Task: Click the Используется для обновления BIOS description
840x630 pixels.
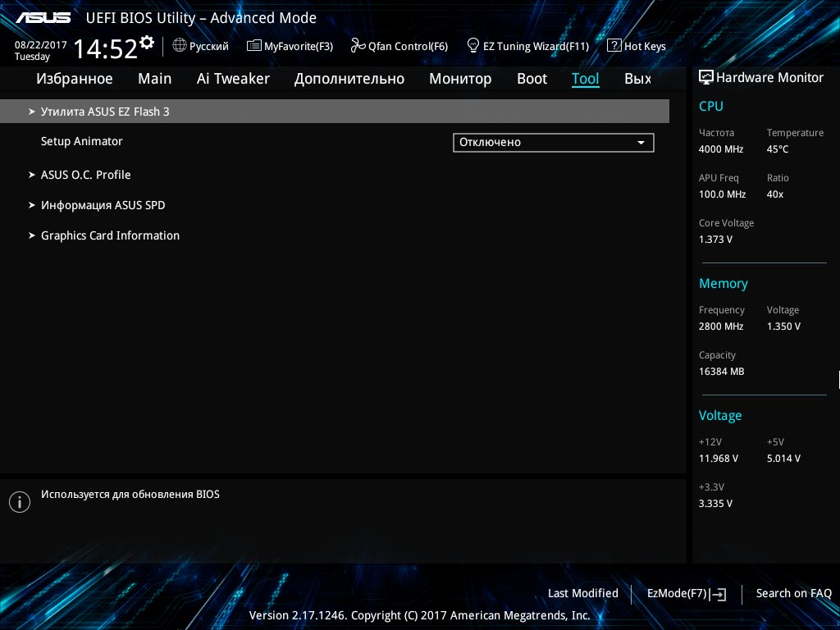Action: click(x=130, y=495)
